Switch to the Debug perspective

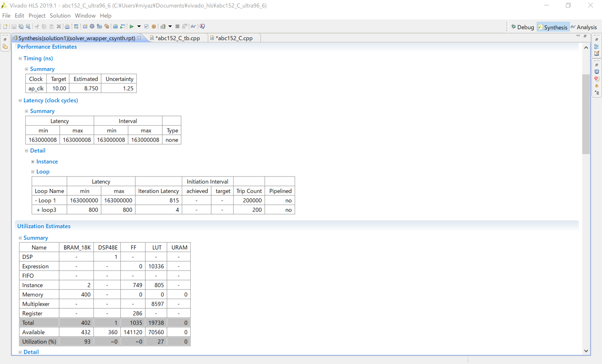point(523,27)
